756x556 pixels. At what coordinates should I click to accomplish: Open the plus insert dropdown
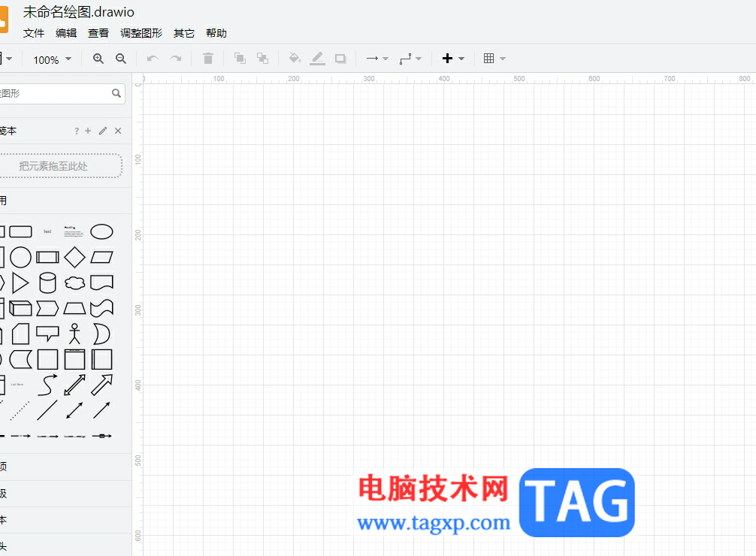coord(453,59)
